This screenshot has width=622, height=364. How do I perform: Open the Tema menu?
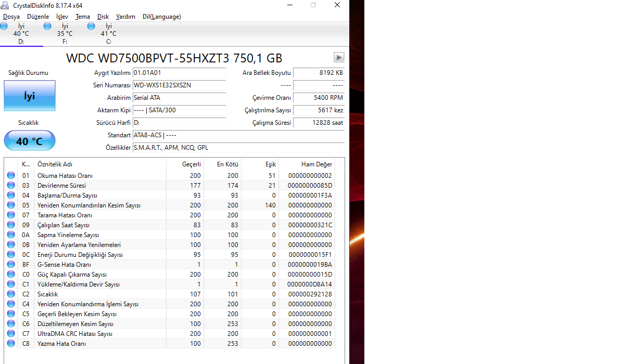[x=83, y=17]
